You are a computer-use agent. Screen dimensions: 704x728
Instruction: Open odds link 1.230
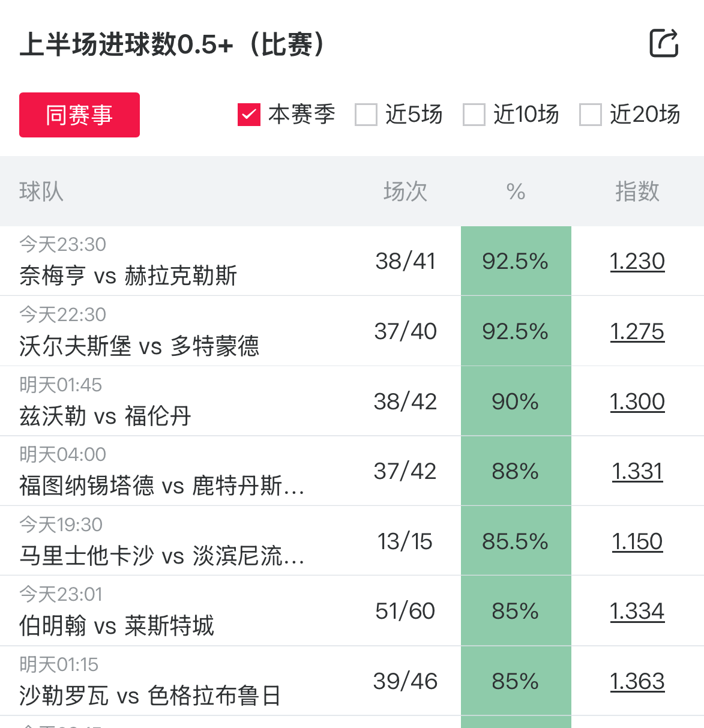[x=637, y=261]
